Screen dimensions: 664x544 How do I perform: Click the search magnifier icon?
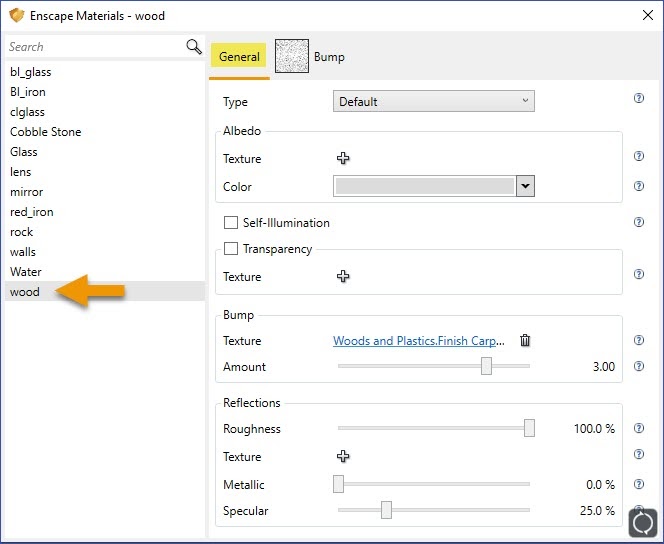coord(194,47)
